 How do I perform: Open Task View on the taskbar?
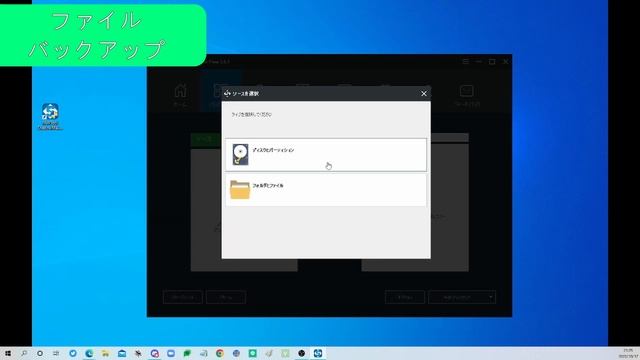tap(56, 353)
